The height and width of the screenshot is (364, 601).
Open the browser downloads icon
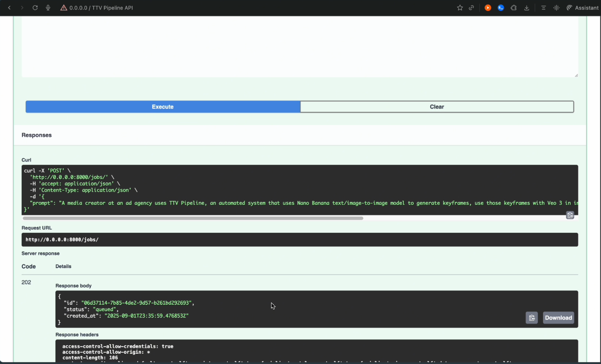pyautogui.click(x=527, y=8)
